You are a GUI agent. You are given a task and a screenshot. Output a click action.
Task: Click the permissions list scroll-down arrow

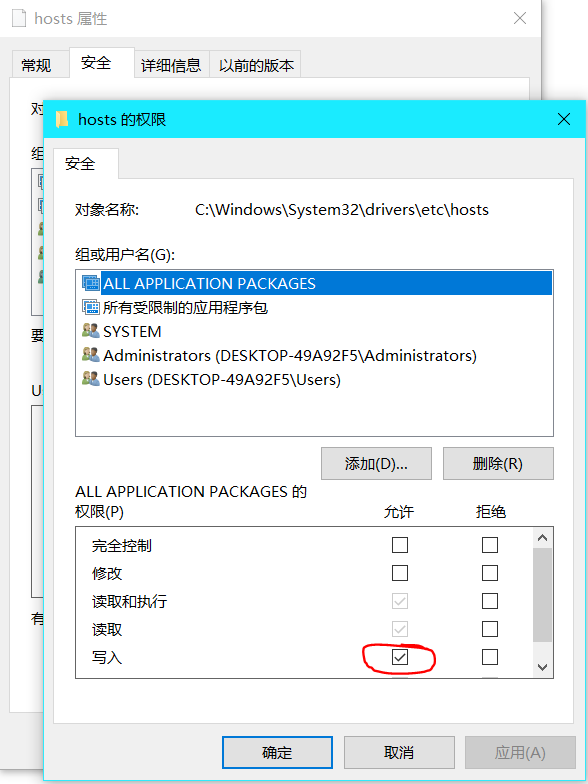[542, 667]
